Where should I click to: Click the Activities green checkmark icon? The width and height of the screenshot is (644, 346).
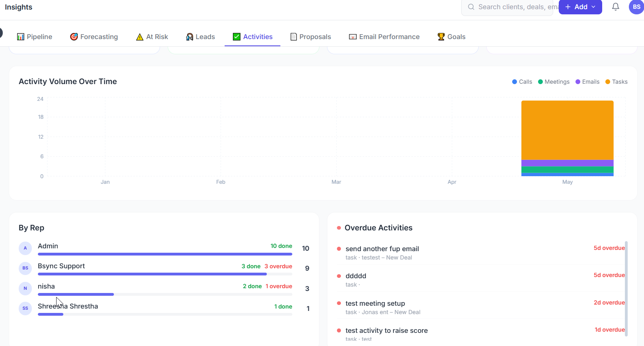(x=237, y=37)
